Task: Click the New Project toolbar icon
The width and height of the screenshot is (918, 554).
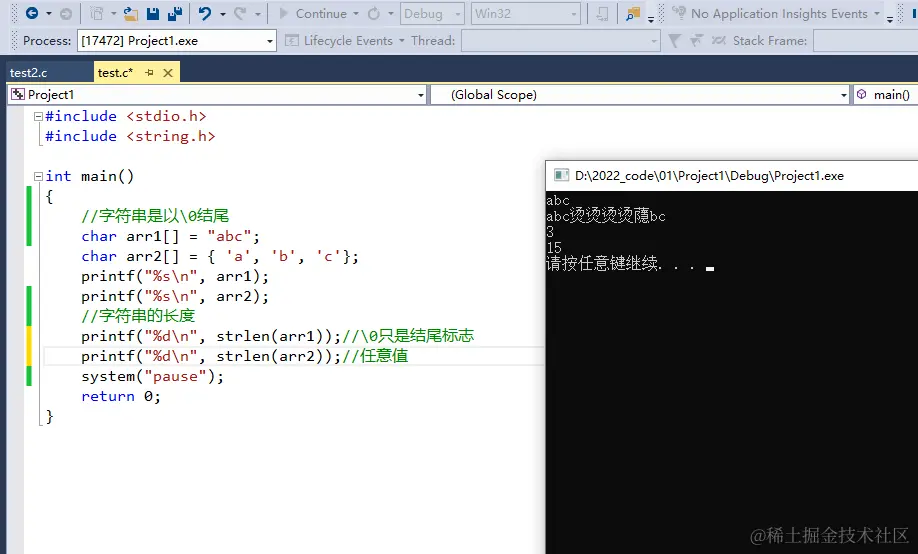Action: coord(97,13)
